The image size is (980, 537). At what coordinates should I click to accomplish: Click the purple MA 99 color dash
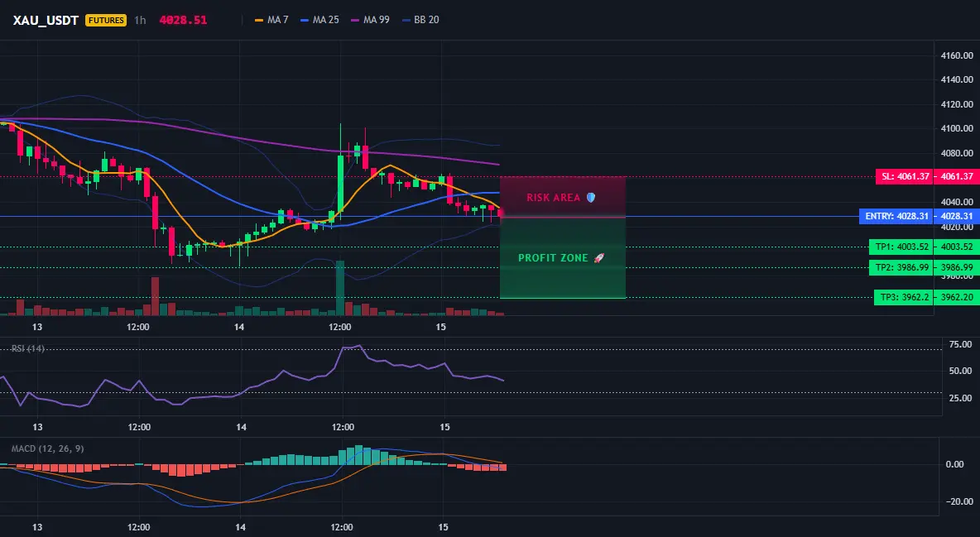pyautogui.click(x=355, y=20)
